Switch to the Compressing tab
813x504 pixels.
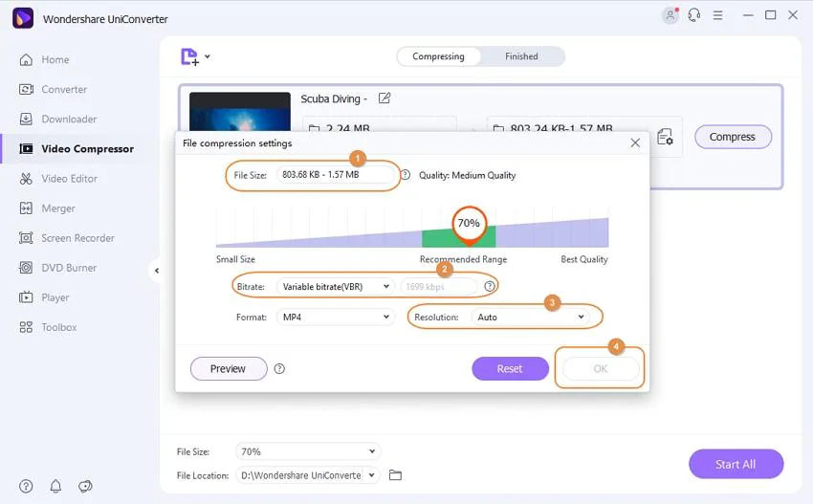(x=439, y=56)
